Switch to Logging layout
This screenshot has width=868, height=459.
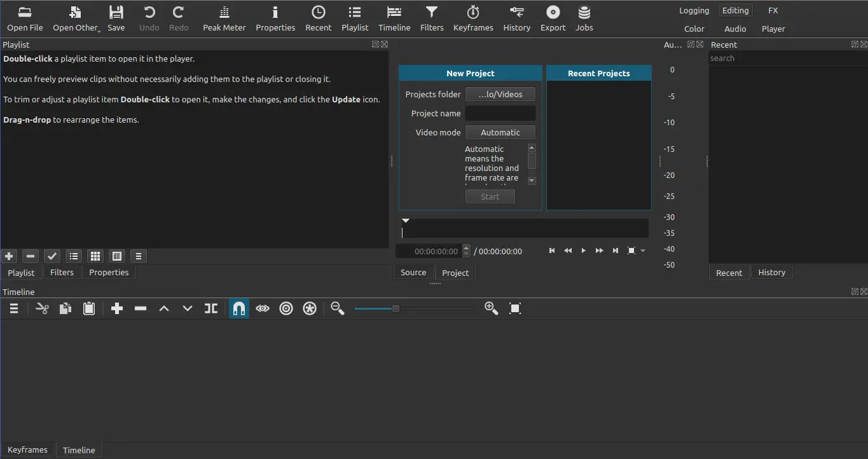[x=694, y=11]
